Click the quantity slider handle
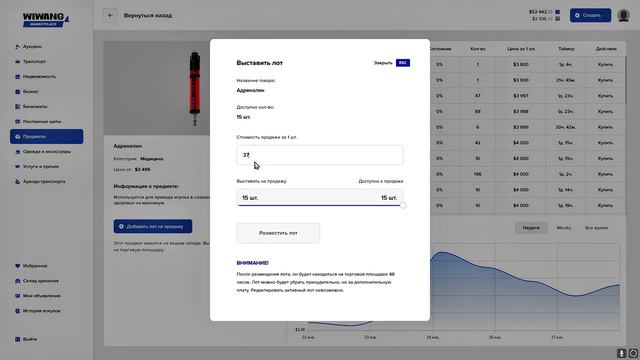This screenshot has height=360, width=640. [x=403, y=205]
